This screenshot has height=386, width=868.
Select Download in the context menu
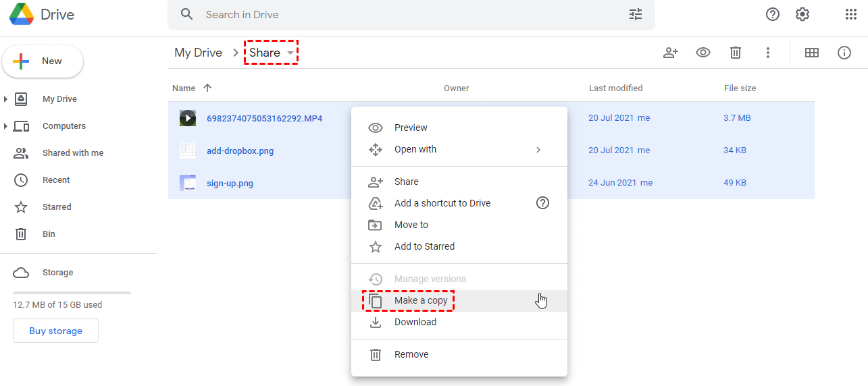[x=415, y=323]
